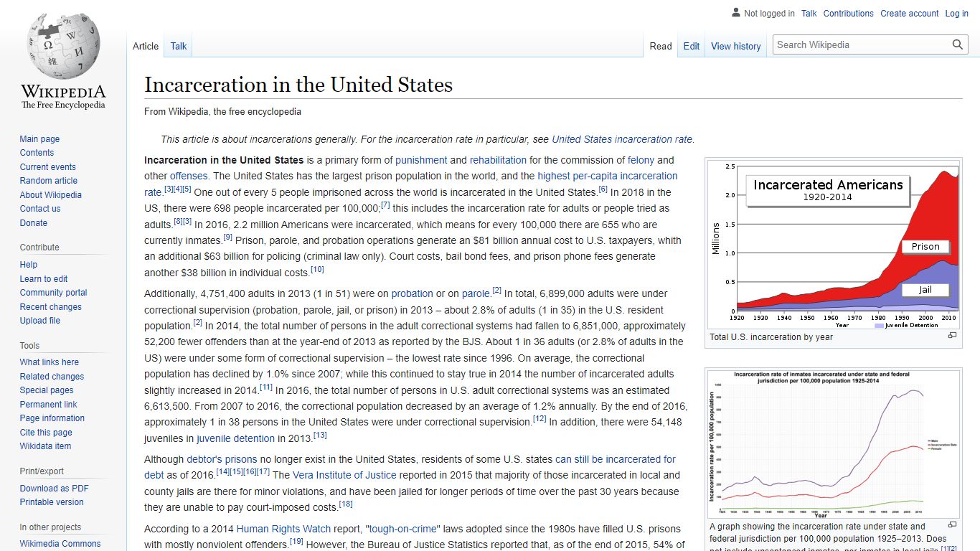Viewport: 980px width, 551px height.
Task: Jump to citation [10] reference
Action: pyautogui.click(x=317, y=270)
